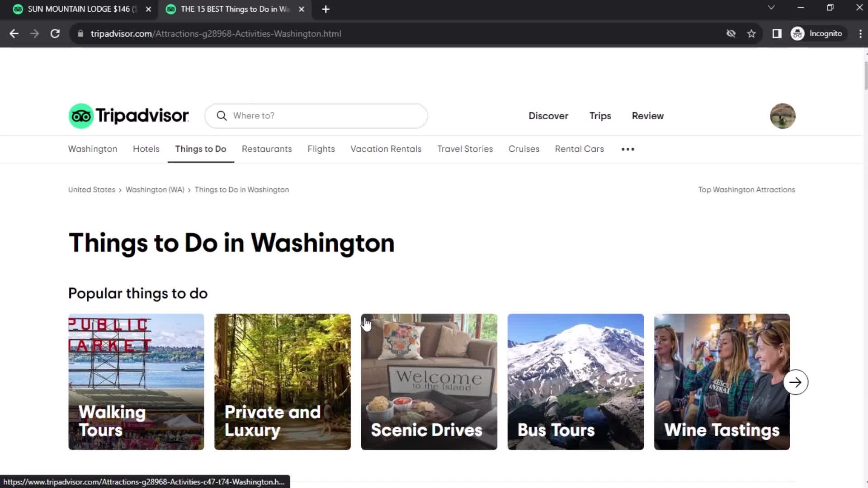
Task: Click Top Washington Attractions link
Action: tap(746, 189)
